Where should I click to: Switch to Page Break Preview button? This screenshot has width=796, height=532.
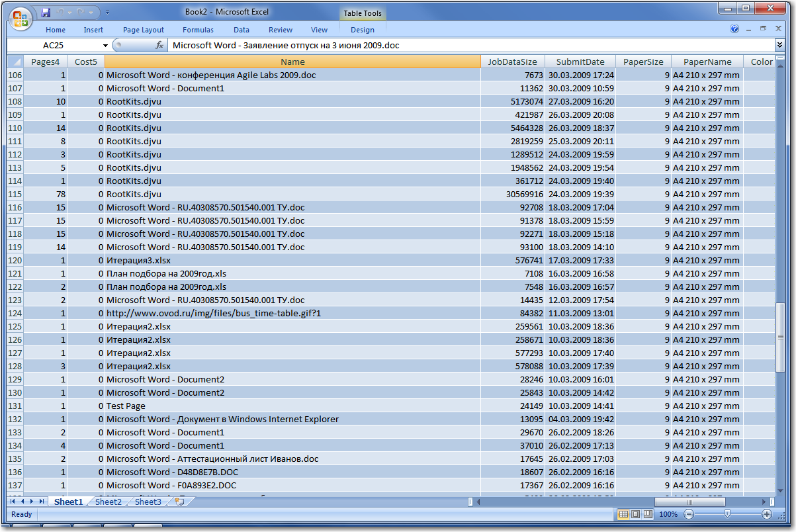click(x=647, y=514)
